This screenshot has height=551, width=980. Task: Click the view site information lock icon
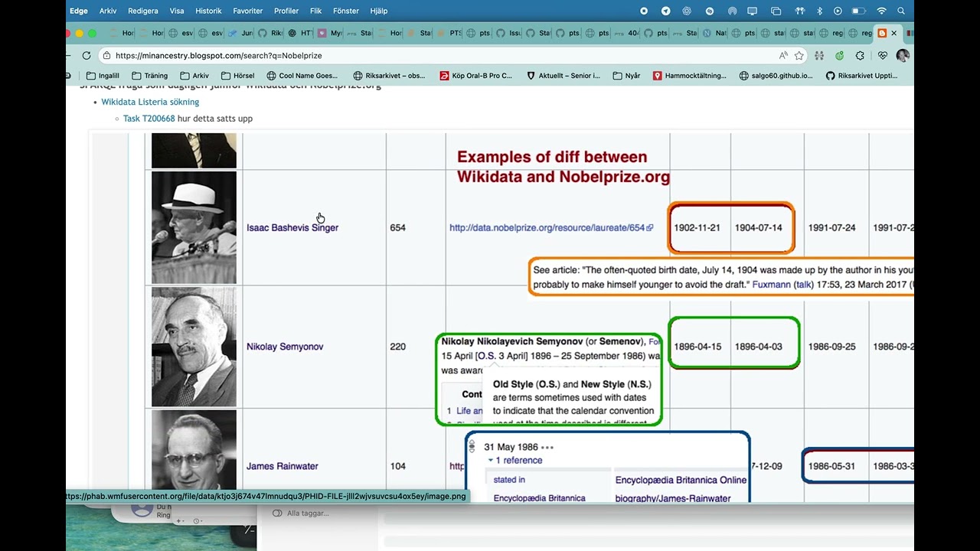click(106, 56)
